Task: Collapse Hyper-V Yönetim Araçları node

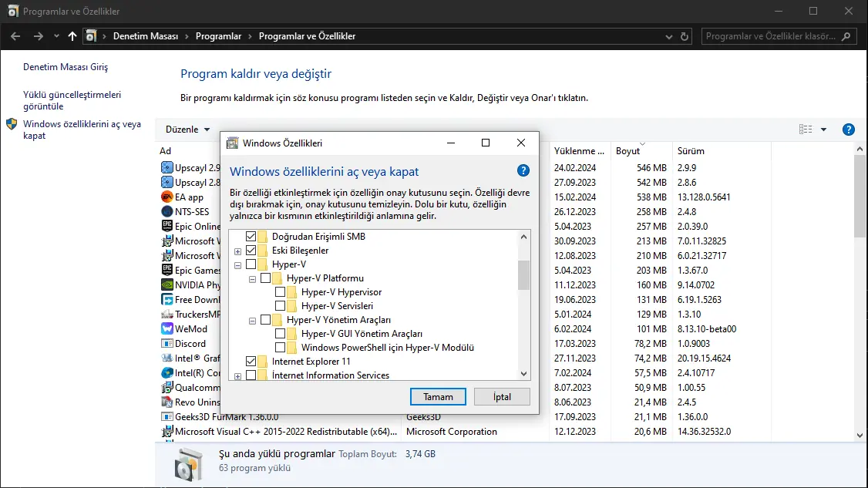Action: coord(252,321)
